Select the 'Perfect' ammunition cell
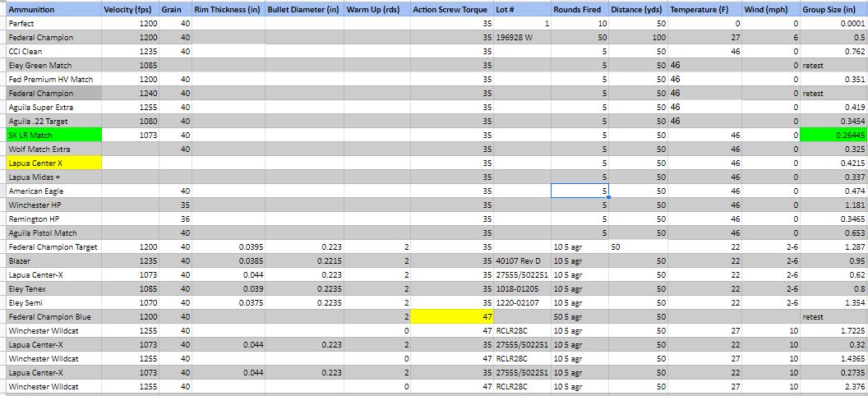Viewport: 868px width, 396px height. pos(55,24)
